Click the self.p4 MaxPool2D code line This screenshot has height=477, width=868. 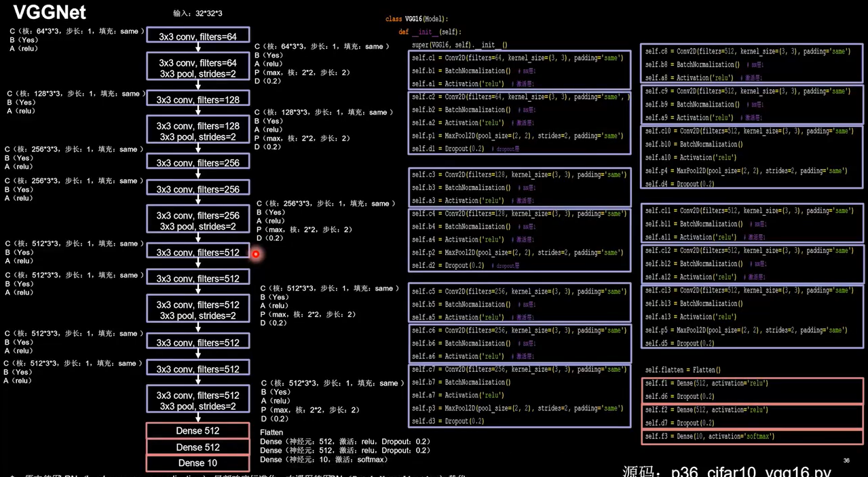[746, 171]
